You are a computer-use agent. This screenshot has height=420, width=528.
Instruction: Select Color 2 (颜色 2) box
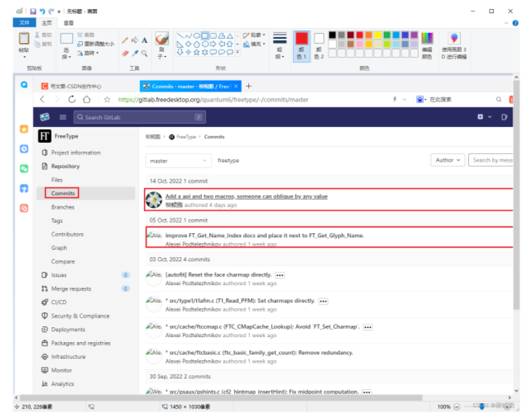pos(318,46)
